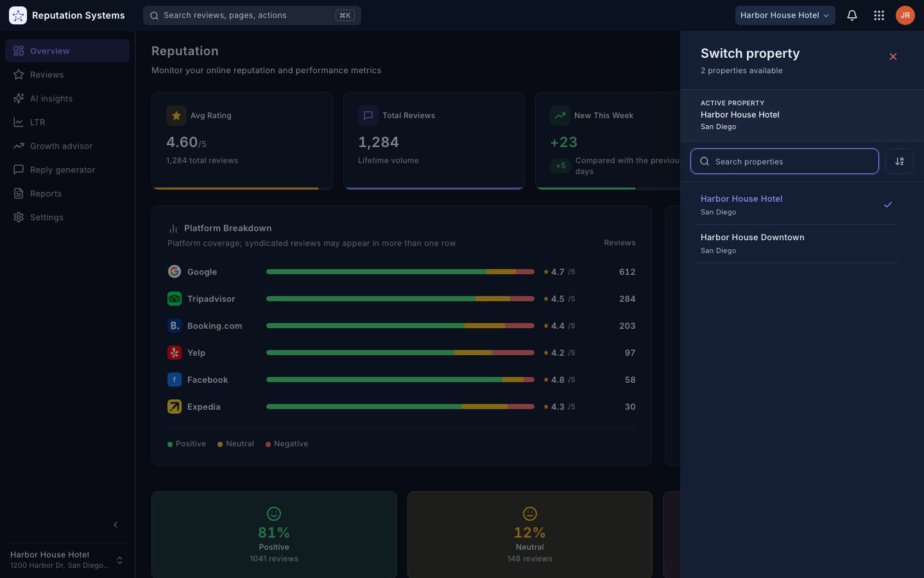Click the Google platform logo
Screen dimensions: 924x578
[175, 272]
